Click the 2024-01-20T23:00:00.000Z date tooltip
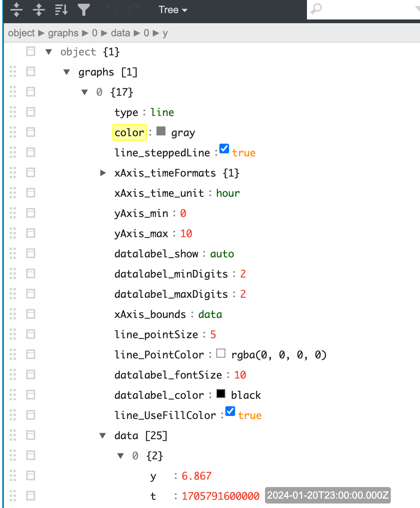The width and height of the screenshot is (420, 508). [328, 495]
